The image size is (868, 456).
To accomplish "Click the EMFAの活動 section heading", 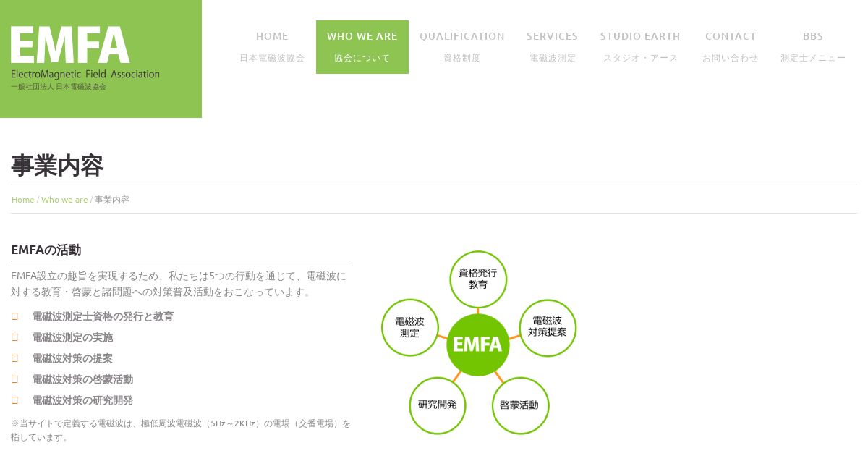I will 46,250.
